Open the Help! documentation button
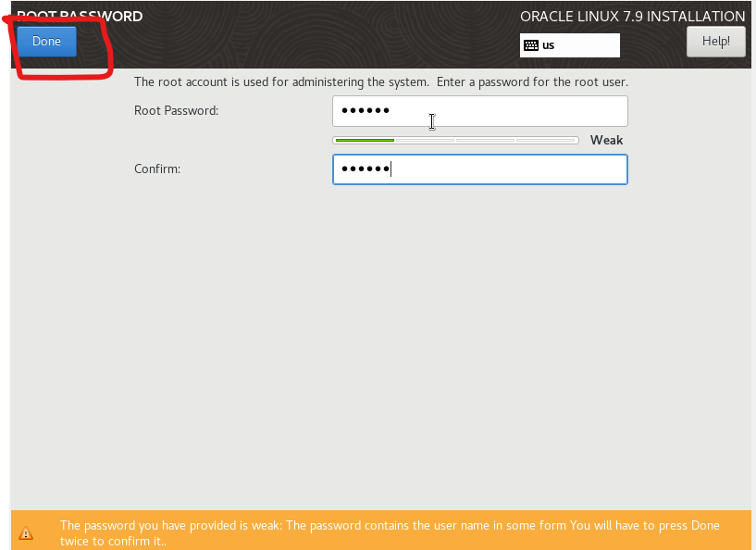Viewport: 756px width, 550px height. (x=715, y=42)
